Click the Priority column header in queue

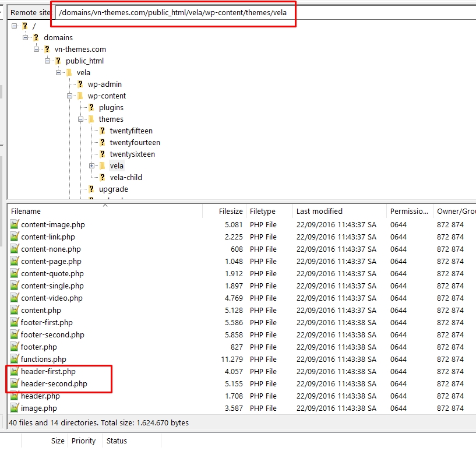(84, 441)
